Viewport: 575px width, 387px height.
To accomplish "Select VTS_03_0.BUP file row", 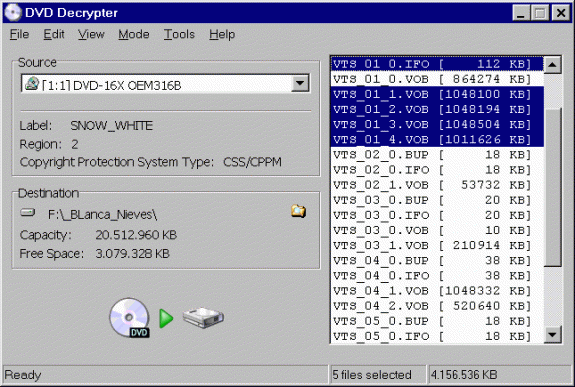I will point(437,200).
